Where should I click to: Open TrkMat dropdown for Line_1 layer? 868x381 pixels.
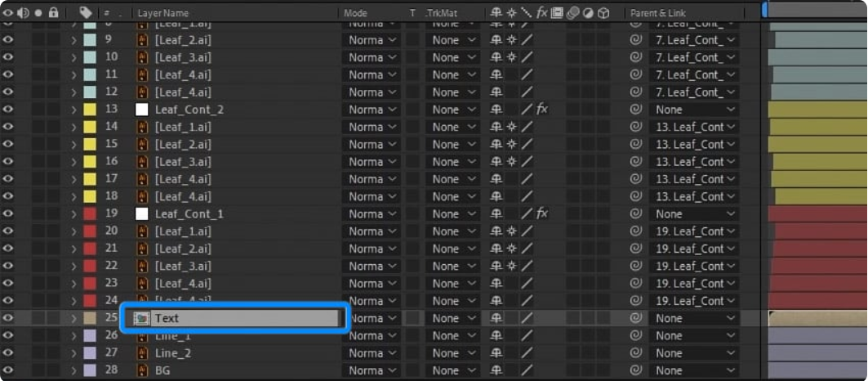click(x=452, y=335)
